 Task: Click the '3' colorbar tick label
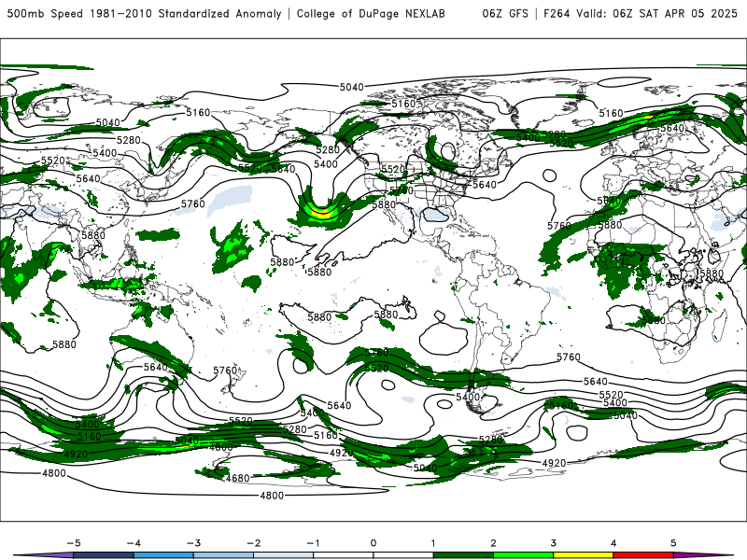(x=554, y=543)
